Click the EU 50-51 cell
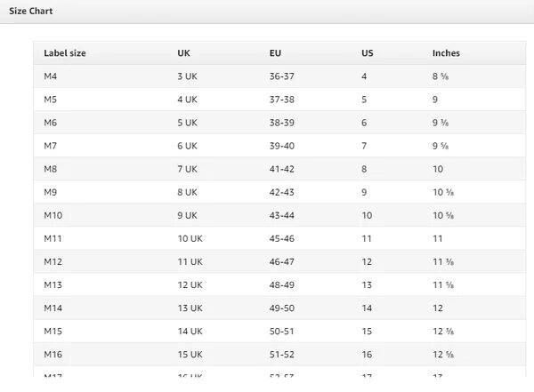This screenshot has height=392, width=534. coord(282,331)
